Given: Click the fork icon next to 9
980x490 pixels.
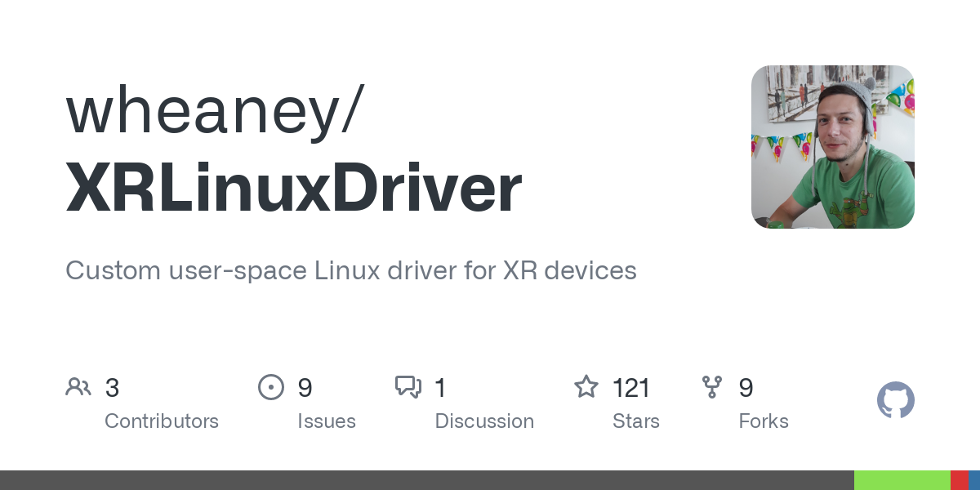Looking at the screenshot, I should [712, 387].
